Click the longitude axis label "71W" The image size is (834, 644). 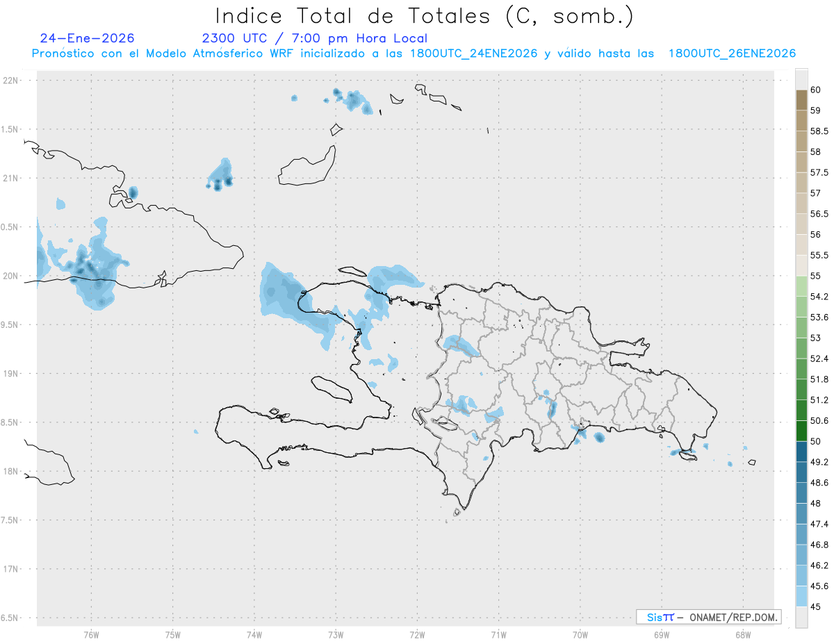[498, 634]
